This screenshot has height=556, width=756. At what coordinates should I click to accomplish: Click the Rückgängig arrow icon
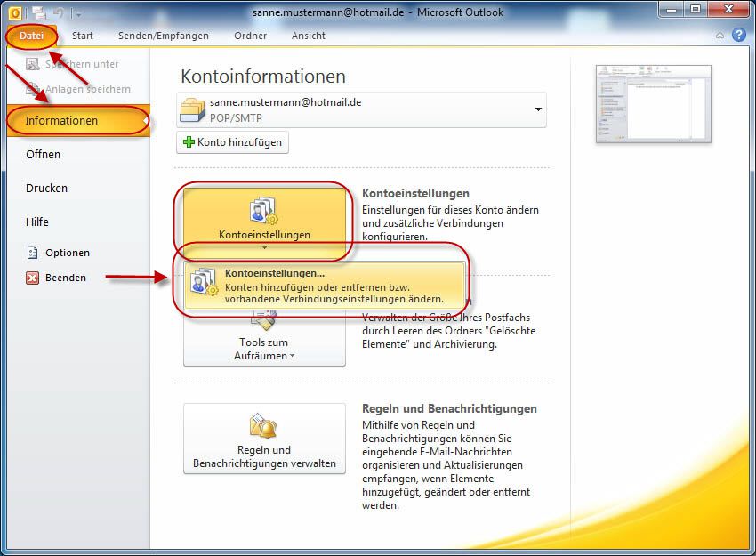pyautogui.click(x=59, y=12)
